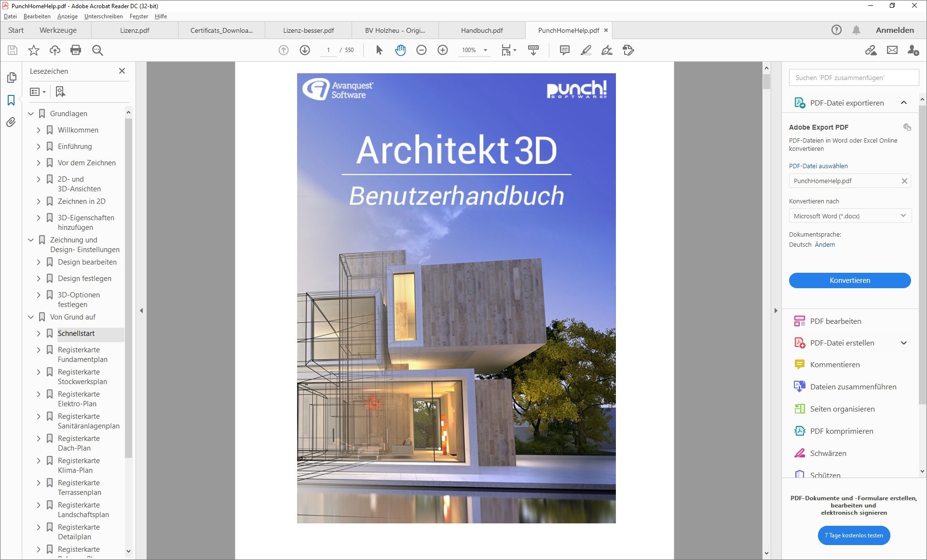927x560 pixels.
Task: Collapse the Grundlagen bookmark group
Action: [31, 114]
